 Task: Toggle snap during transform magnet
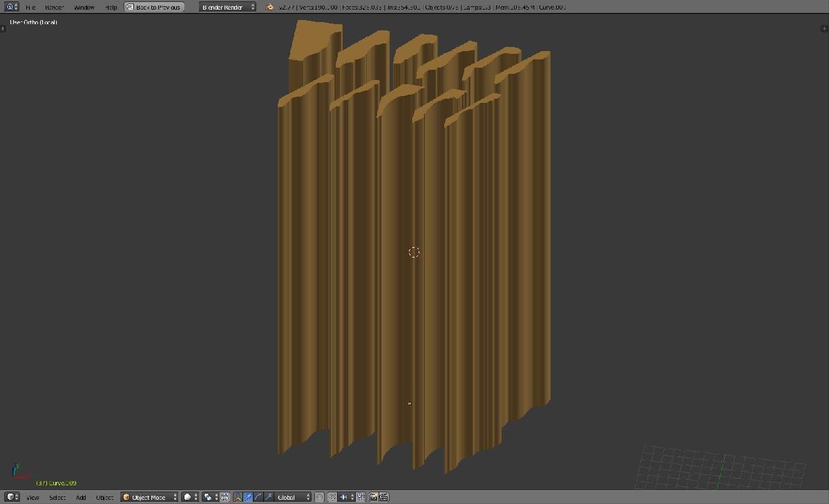click(332, 497)
